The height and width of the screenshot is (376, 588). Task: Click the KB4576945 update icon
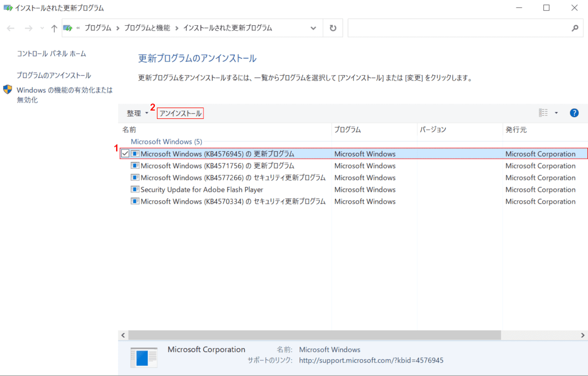click(x=135, y=154)
